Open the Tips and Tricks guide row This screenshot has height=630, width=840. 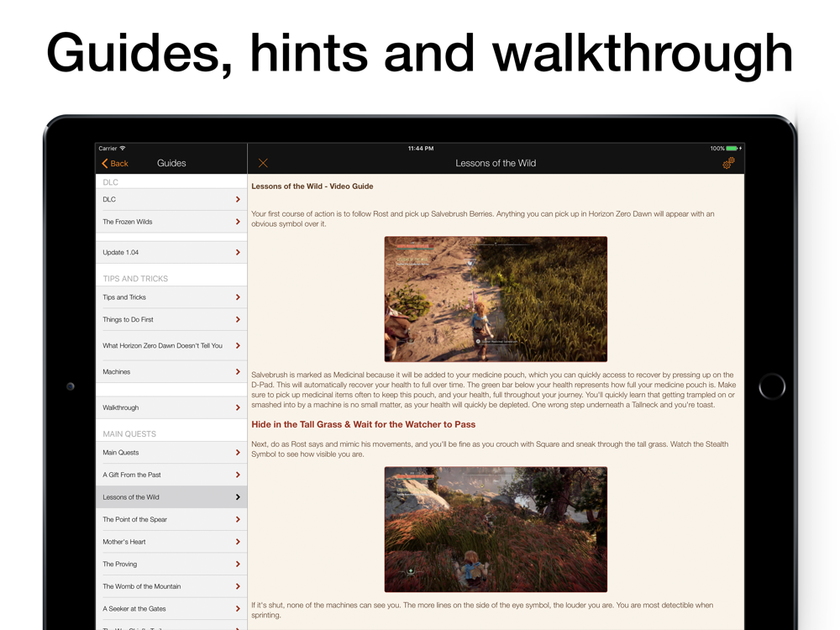pos(171,297)
